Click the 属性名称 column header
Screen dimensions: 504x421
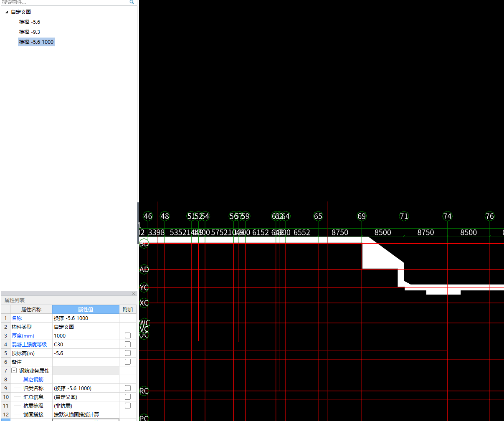[x=31, y=309]
